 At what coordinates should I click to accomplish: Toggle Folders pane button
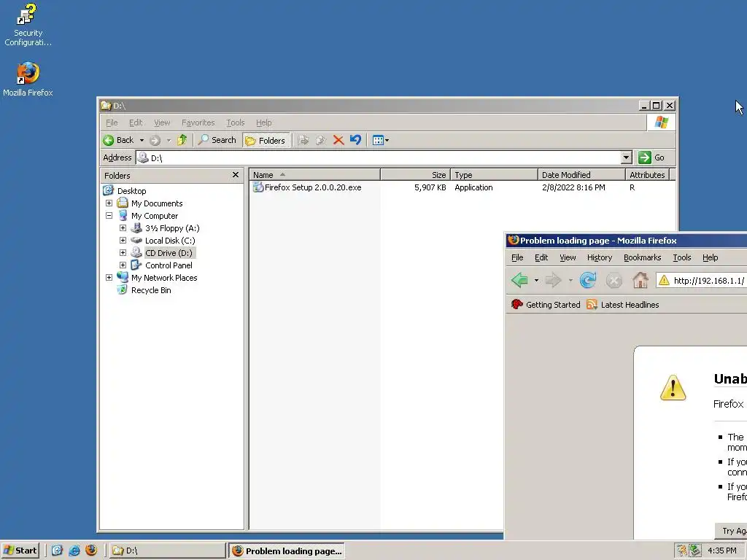pyautogui.click(x=266, y=141)
